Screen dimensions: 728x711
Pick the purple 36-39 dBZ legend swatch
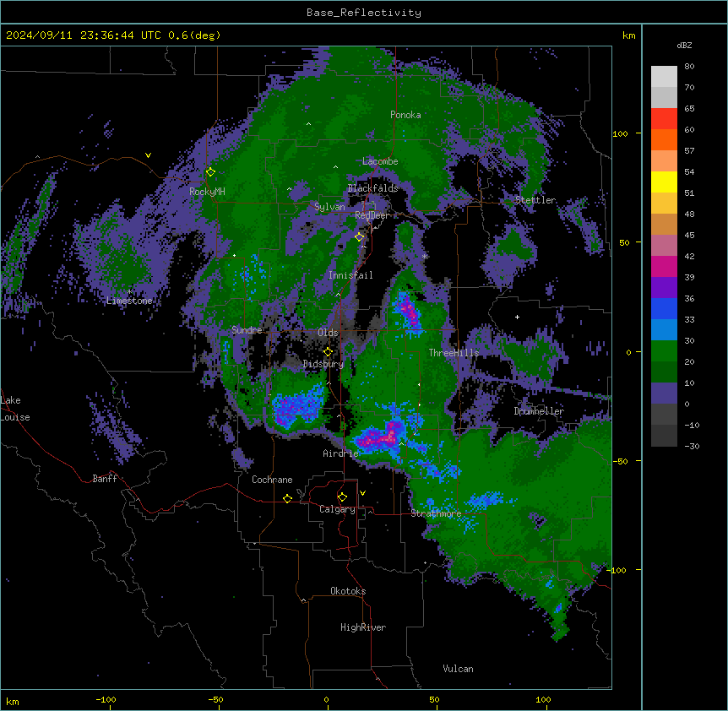point(664,288)
